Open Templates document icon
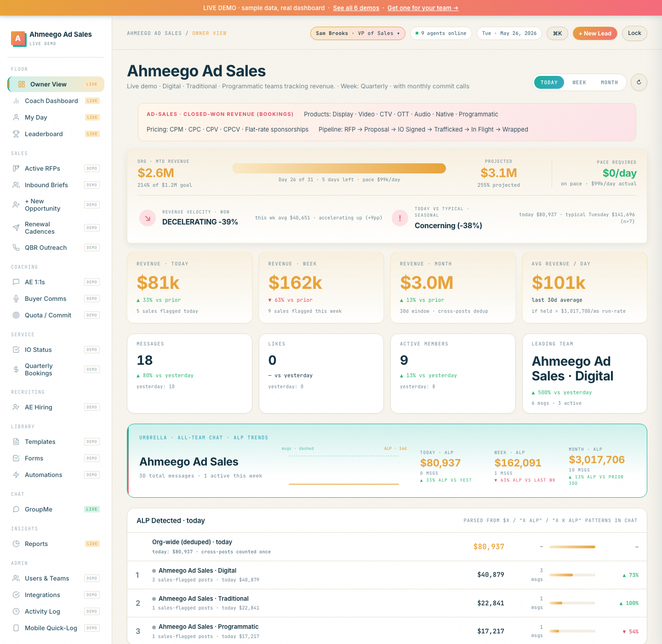The image size is (662, 644). [x=16, y=442]
